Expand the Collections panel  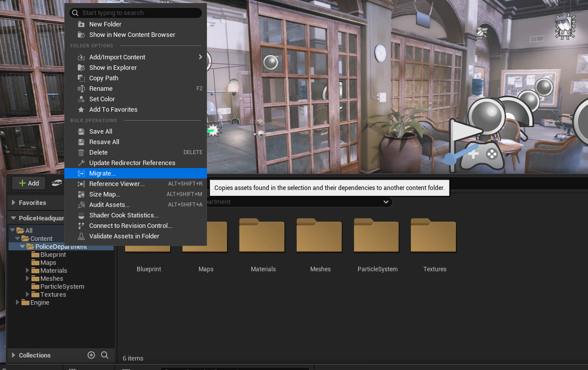click(x=13, y=356)
